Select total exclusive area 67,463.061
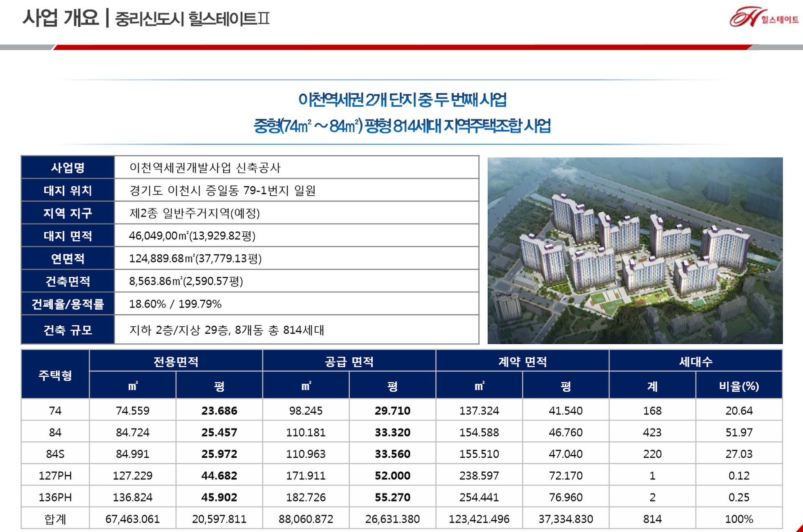Screen dimensions: 803x532 pyautogui.click(x=133, y=519)
